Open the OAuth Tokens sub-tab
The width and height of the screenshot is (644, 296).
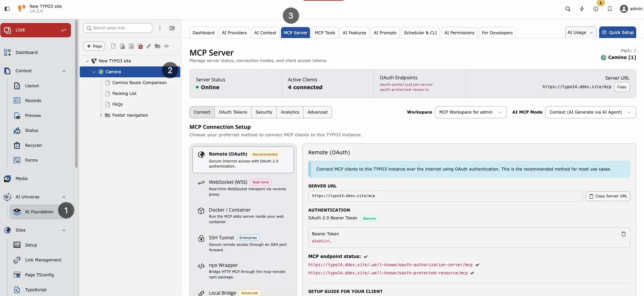pyautogui.click(x=233, y=112)
